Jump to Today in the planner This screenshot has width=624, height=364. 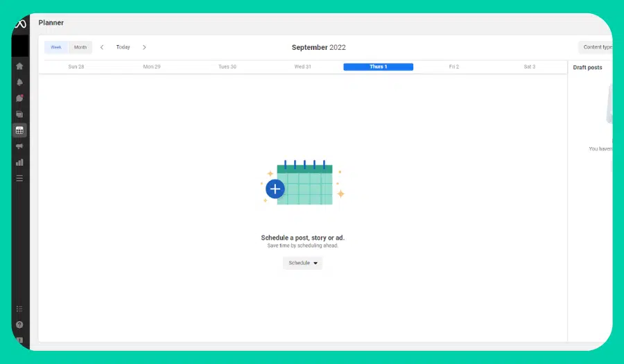click(123, 47)
